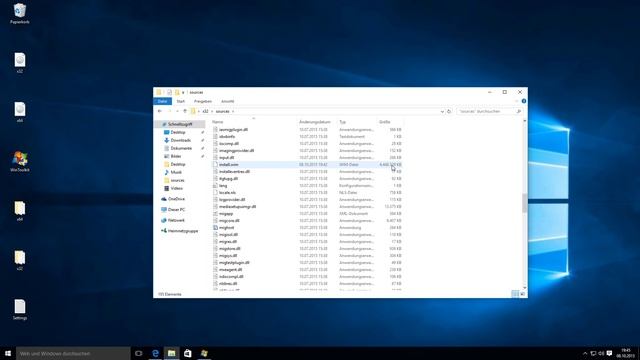Open Dieser PC in navigation pane

click(x=176, y=209)
